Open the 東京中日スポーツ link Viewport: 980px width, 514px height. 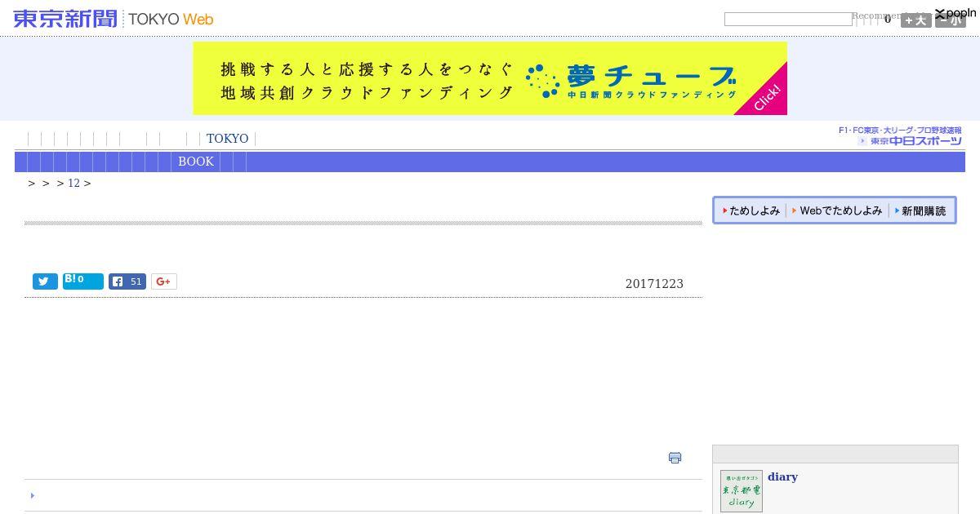[x=910, y=141]
